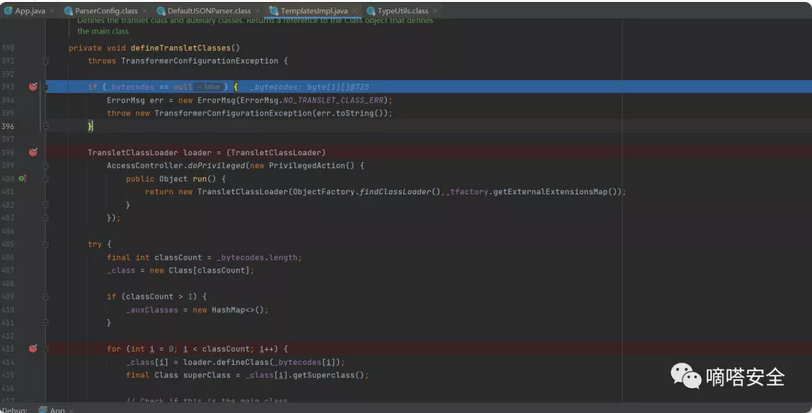The height and width of the screenshot is (413, 812).
Task: Close the ParserConfig.class tab
Action: (x=144, y=11)
